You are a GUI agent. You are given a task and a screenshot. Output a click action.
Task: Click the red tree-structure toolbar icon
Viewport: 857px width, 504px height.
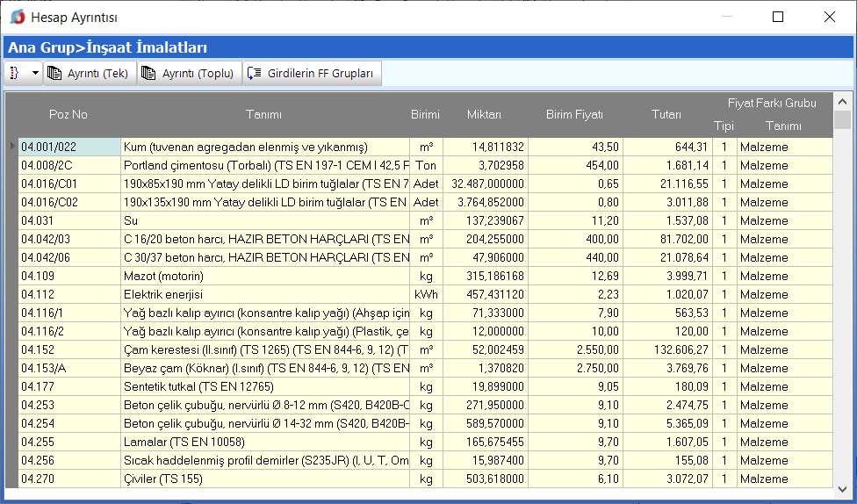coord(15,73)
